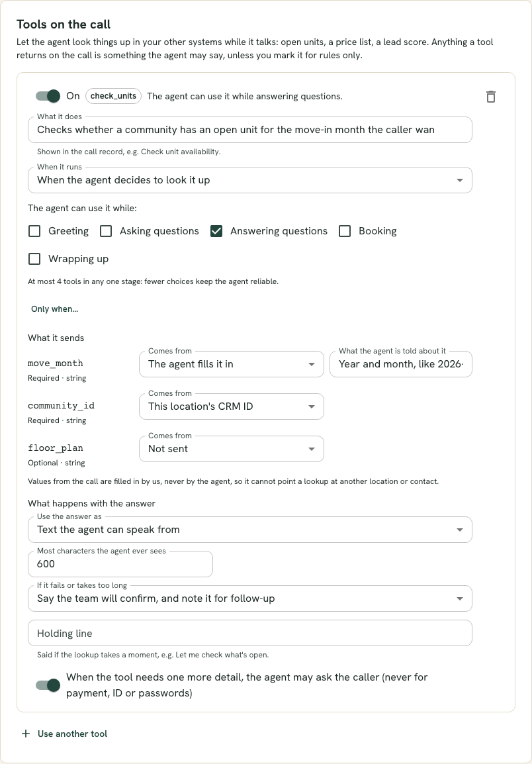Click the move_month parameter name
This screenshot has width=532, height=764.
(x=56, y=363)
